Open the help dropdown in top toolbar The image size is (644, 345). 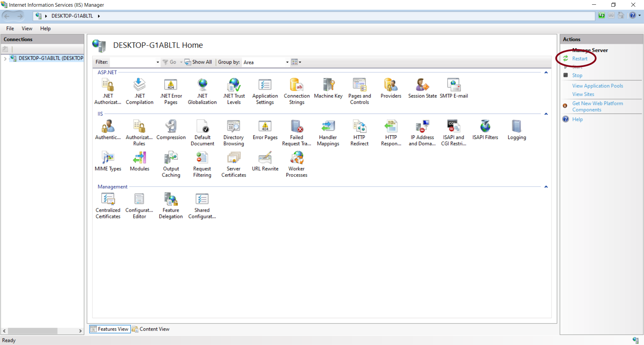pos(640,15)
